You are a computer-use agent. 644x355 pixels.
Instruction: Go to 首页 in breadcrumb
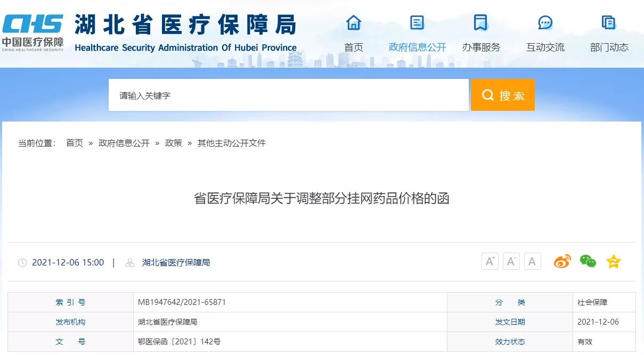pyautogui.click(x=75, y=143)
